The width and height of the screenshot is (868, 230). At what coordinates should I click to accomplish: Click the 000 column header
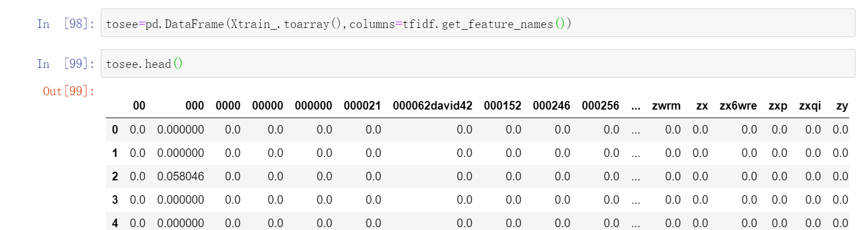[x=195, y=106]
